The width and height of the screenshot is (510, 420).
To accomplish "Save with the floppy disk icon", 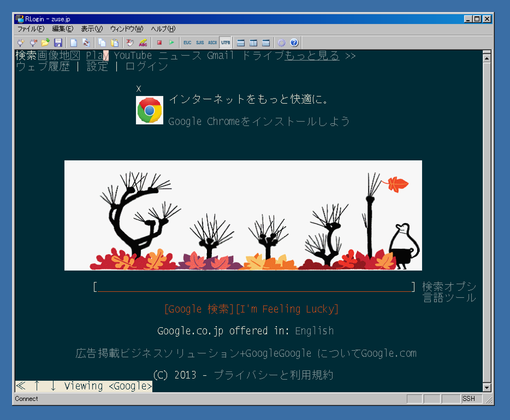I will point(58,43).
